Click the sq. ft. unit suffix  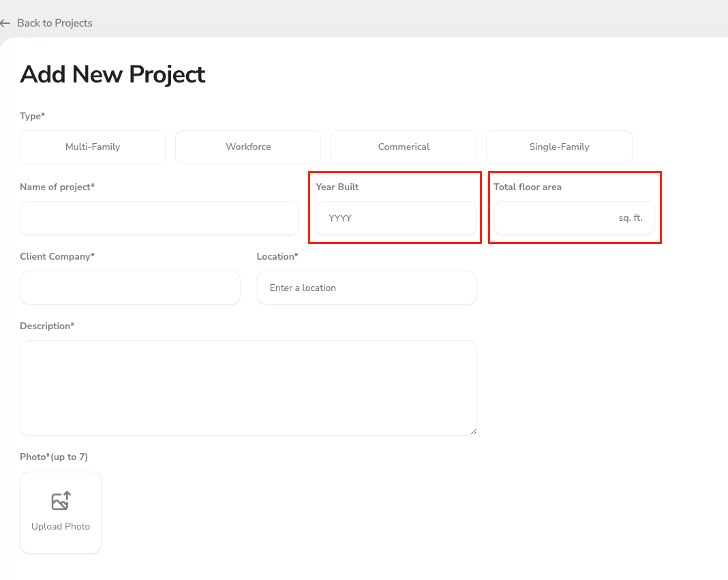click(631, 218)
